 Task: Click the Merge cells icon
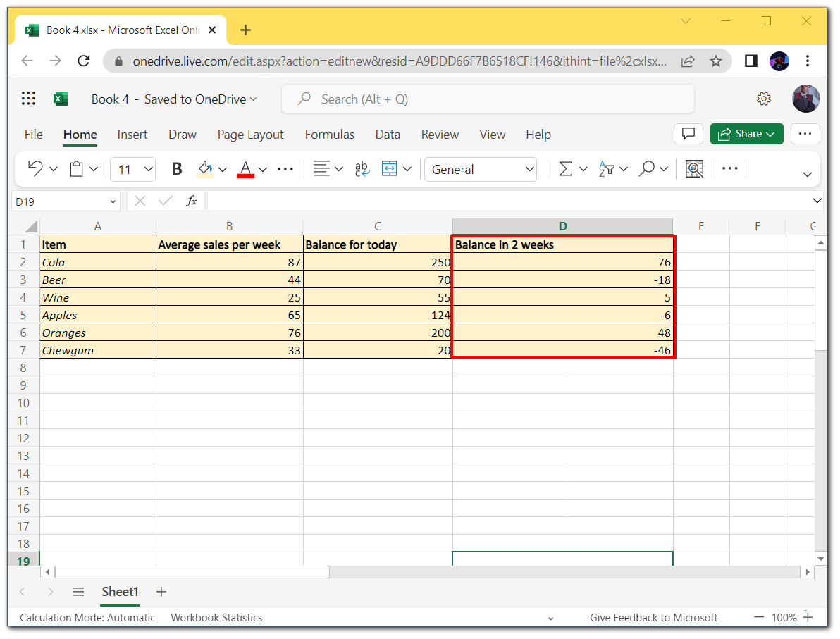pyautogui.click(x=390, y=169)
